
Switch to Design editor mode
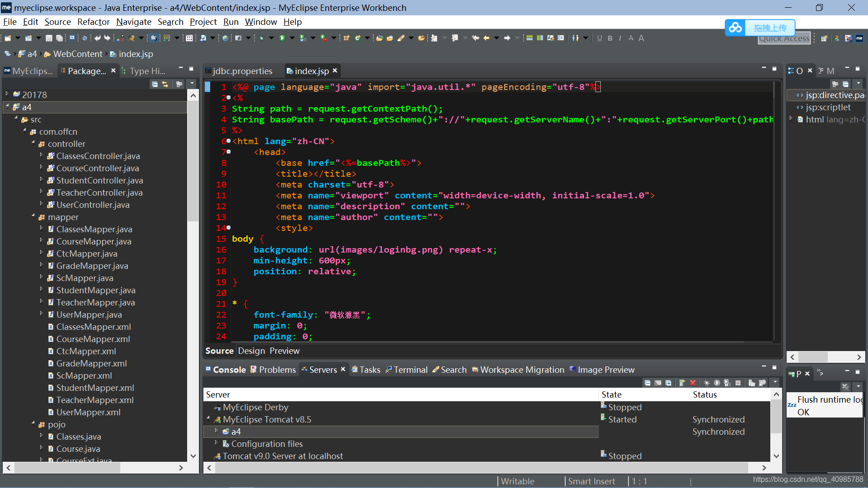pos(251,351)
